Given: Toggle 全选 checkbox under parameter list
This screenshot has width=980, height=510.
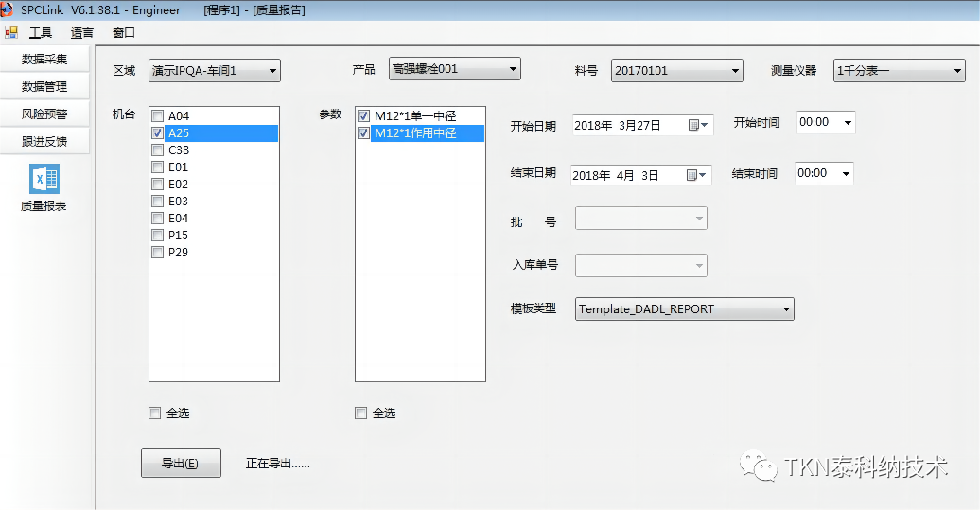Looking at the screenshot, I should click(x=360, y=413).
